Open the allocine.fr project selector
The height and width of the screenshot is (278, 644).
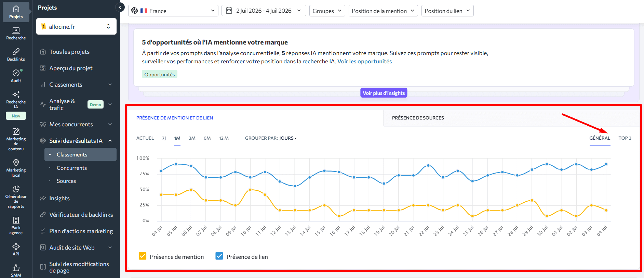(x=76, y=26)
